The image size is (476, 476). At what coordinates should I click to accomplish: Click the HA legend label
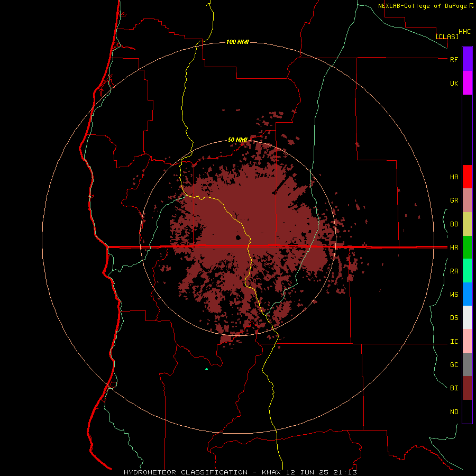[454, 177]
